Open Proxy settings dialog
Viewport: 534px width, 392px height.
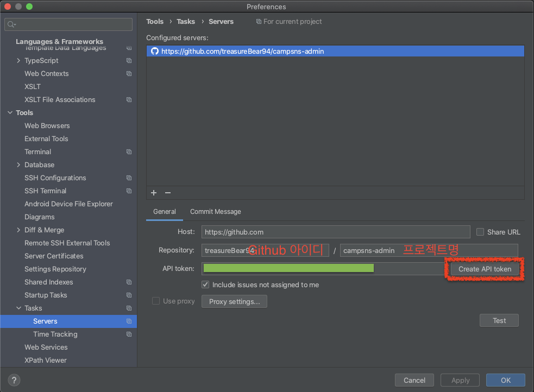[x=234, y=301]
